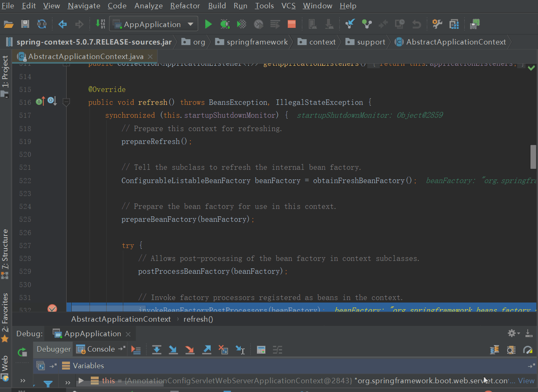Toggle breakpoint at line 532
The image size is (538, 392).
pyautogui.click(x=52, y=308)
